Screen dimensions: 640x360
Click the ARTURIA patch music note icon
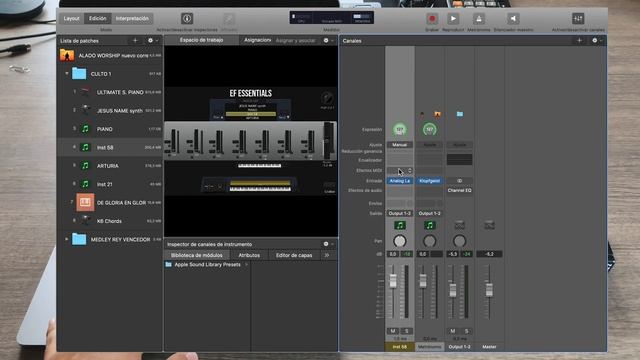tap(85, 166)
